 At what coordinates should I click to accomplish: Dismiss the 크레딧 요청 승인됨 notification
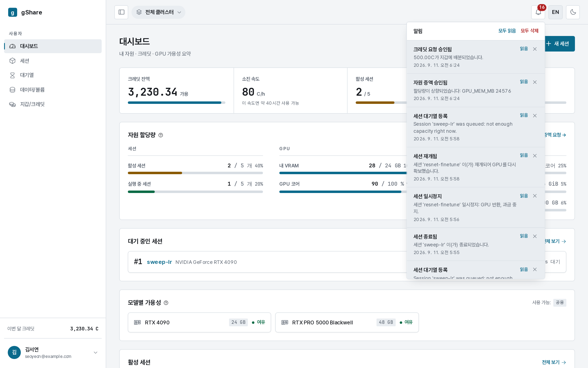click(x=535, y=49)
